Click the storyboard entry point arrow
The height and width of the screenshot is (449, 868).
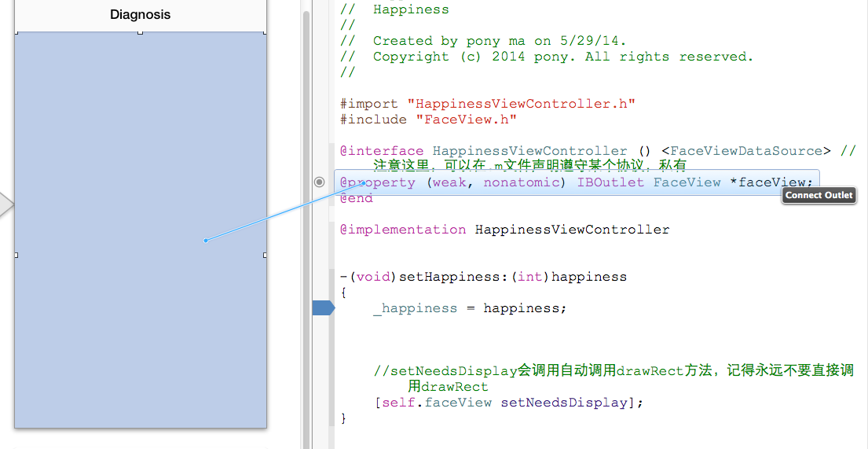(x=6, y=204)
